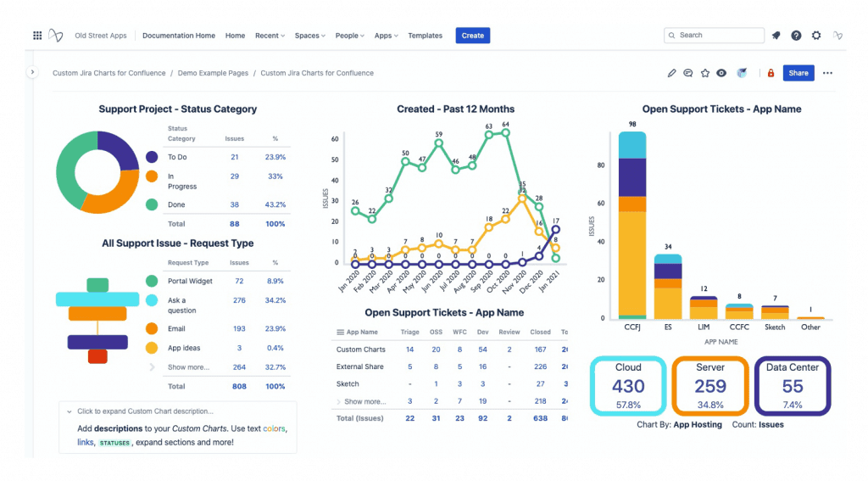Screen dimensions: 868x481
Task: Toggle the Ask a question legend dot
Action: (x=152, y=300)
